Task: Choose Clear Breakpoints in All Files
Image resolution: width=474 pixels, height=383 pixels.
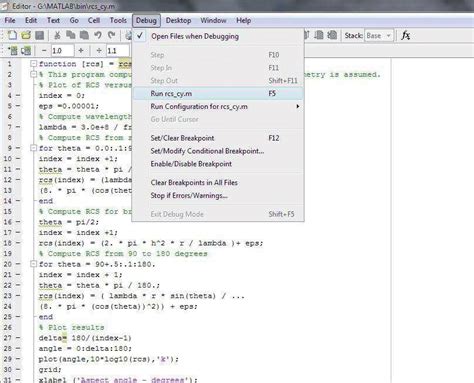Action: [x=218, y=182]
